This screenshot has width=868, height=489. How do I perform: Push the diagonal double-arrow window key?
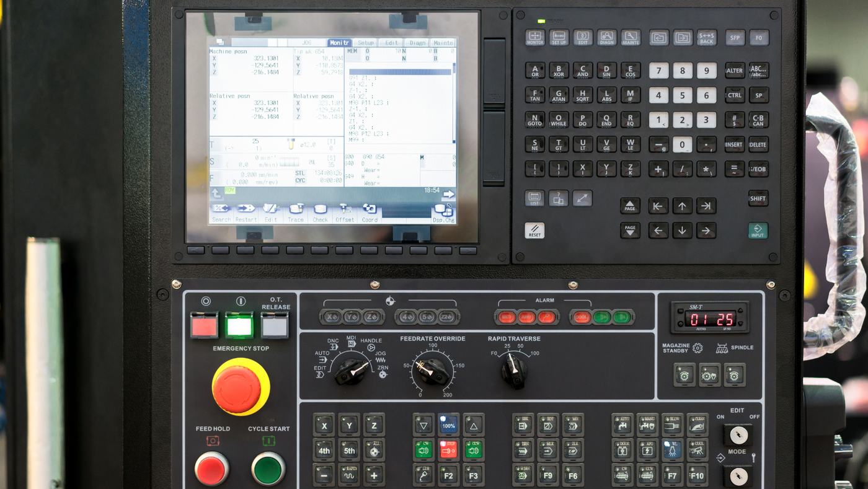pyautogui.click(x=582, y=198)
